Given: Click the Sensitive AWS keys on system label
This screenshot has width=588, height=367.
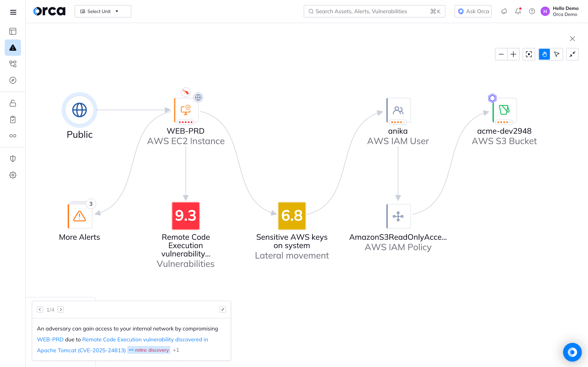Looking at the screenshot, I should [292, 241].
